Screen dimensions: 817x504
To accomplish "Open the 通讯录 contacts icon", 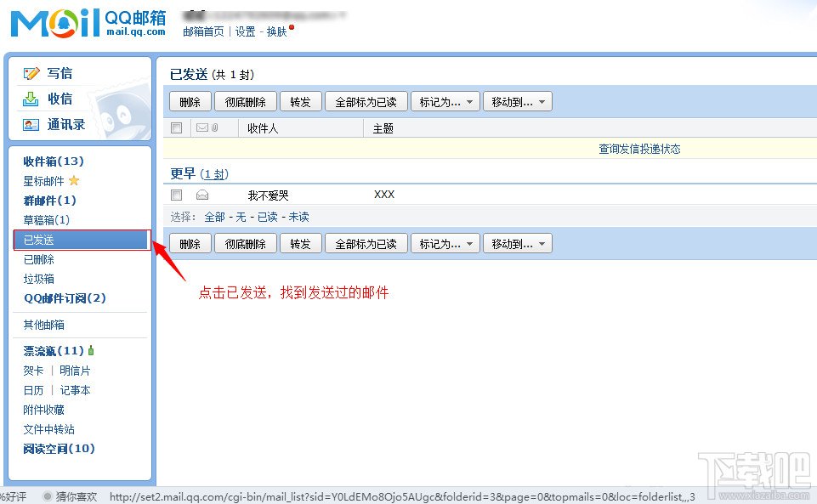I will point(29,125).
